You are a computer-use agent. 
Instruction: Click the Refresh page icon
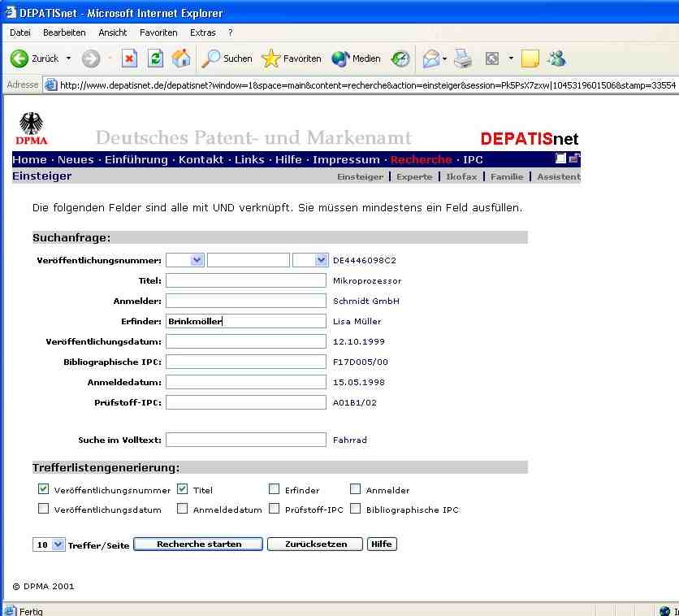[155, 59]
